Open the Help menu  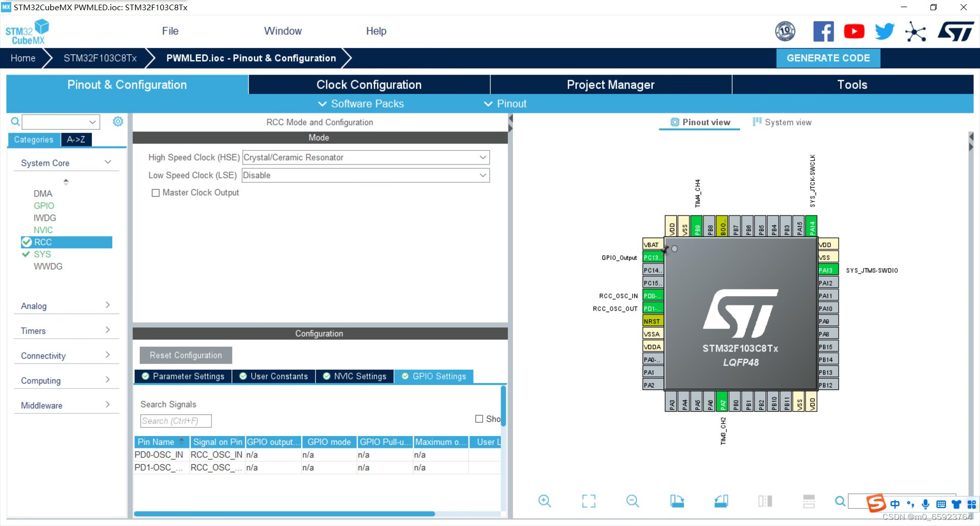point(376,31)
